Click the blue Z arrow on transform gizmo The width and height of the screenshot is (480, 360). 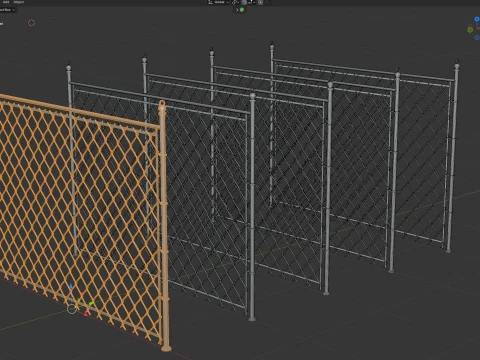pyautogui.click(x=71, y=287)
